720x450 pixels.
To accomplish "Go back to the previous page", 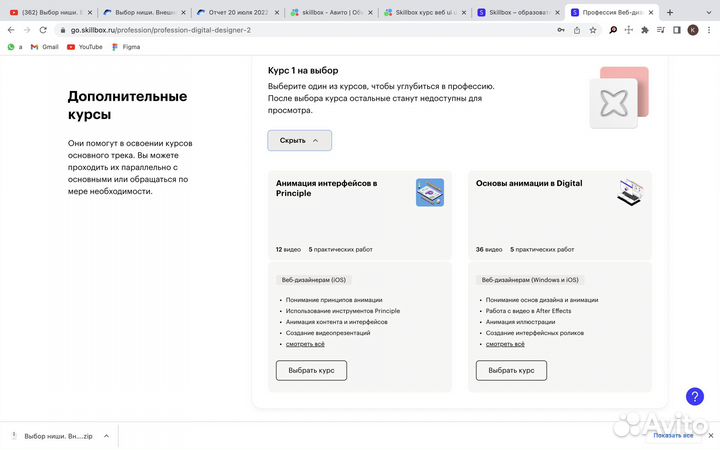I will (11, 30).
